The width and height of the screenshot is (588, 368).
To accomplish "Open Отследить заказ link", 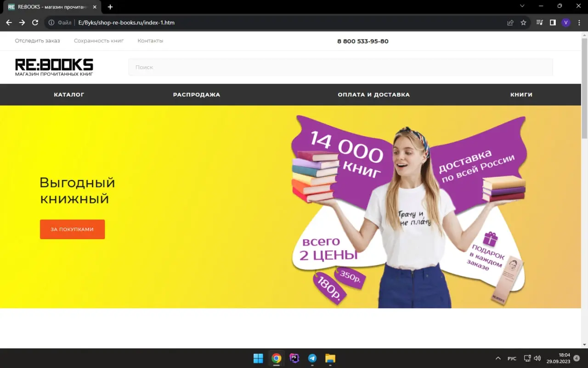I will pyautogui.click(x=37, y=41).
